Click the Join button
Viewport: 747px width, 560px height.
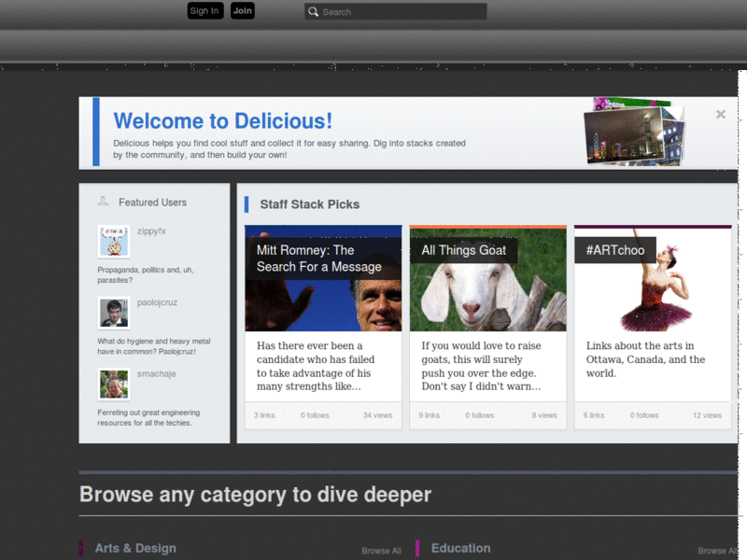(x=243, y=11)
